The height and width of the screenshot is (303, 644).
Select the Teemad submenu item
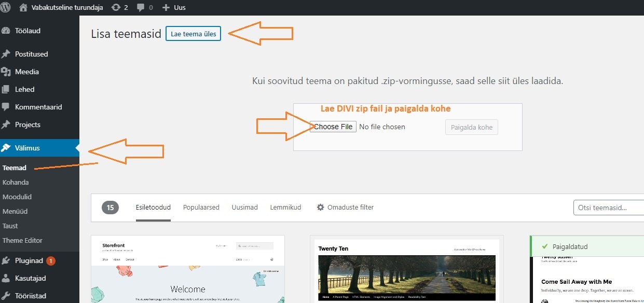pyautogui.click(x=15, y=168)
